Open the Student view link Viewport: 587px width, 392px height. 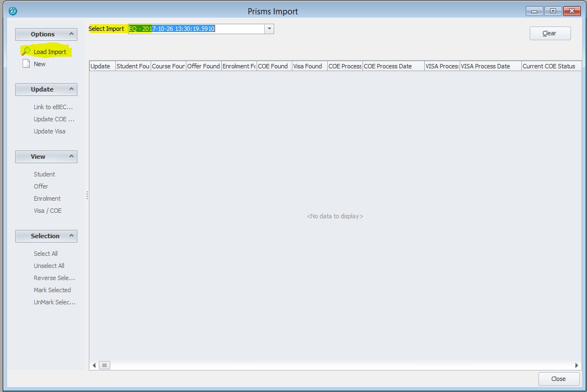click(45, 174)
